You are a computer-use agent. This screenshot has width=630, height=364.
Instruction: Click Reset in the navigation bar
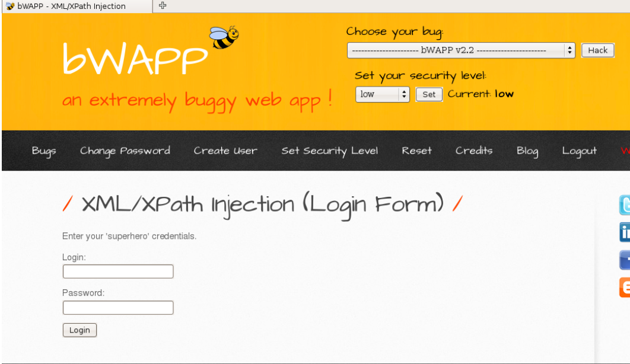click(x=416, y=151)
